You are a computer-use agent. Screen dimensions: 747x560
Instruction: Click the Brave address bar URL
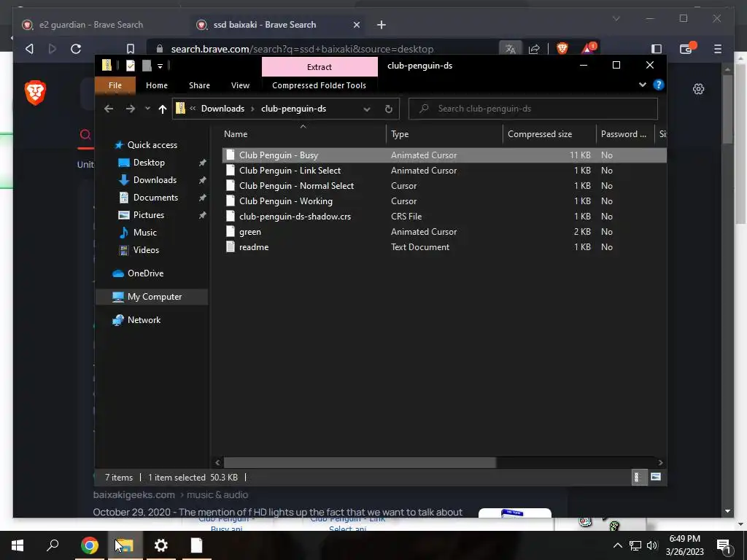point(302,49)
